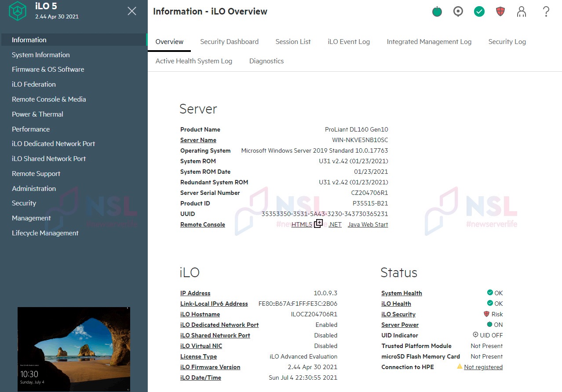Image resolution: width=562 pixels, height=392 pixels.
Task: Open the Security Log tab
Action: point(507,42)
